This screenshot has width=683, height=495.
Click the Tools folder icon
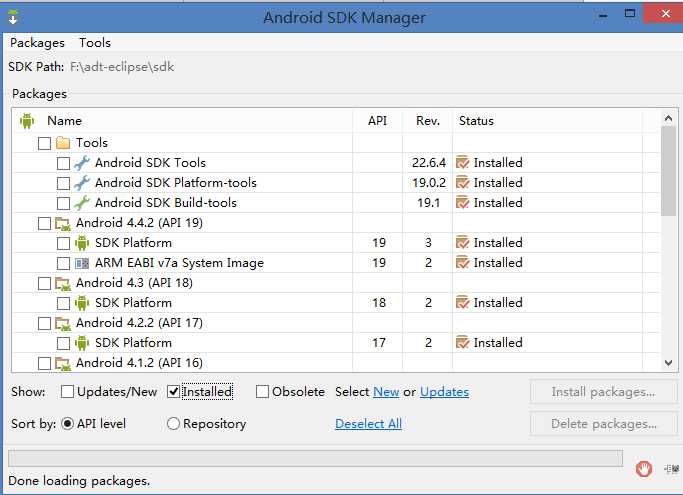tap(63, 142)
